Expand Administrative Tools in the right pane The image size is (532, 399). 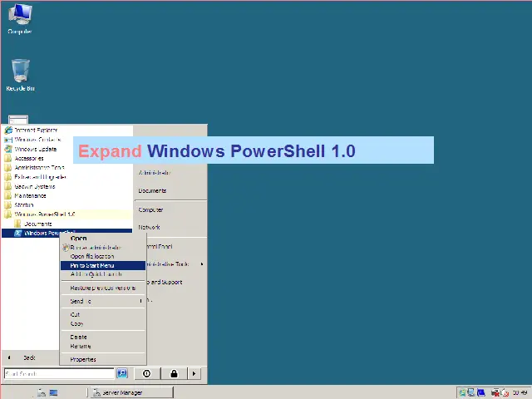(x=175, y=264)
